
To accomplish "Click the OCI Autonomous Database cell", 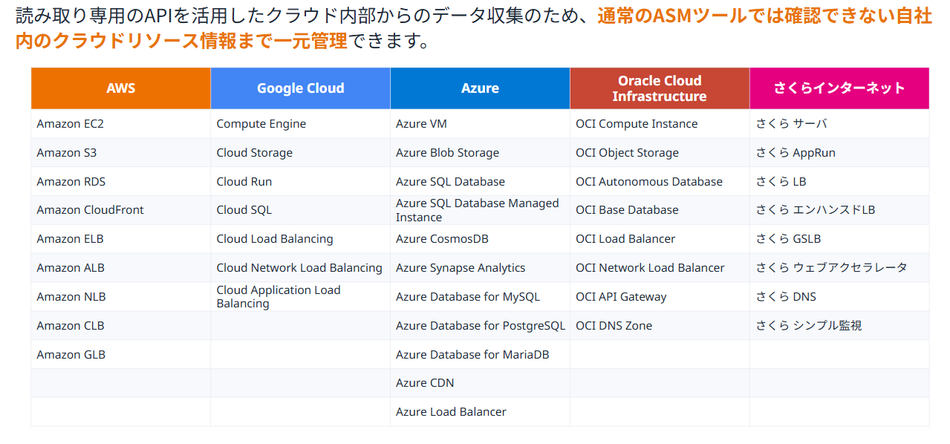I will pyautogui.click(x=660, y=182).
